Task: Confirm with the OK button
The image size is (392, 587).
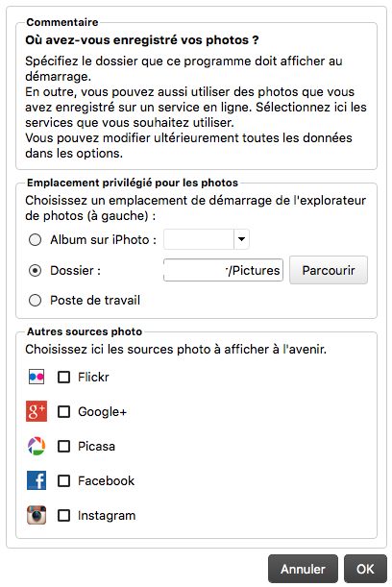Action: [x=365, y=569]
